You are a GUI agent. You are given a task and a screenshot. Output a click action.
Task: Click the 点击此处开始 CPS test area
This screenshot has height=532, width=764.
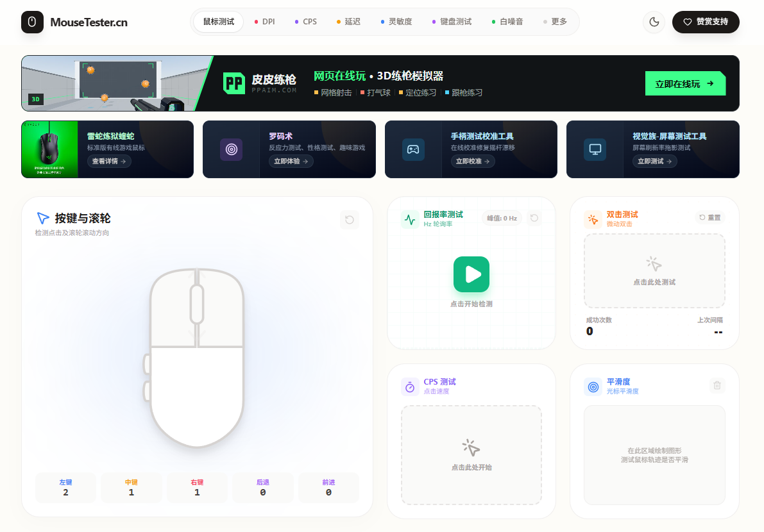click(471, 455)
